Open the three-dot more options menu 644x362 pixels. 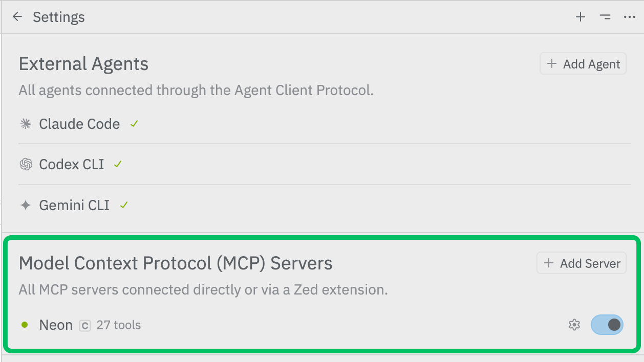coord(629,17)
